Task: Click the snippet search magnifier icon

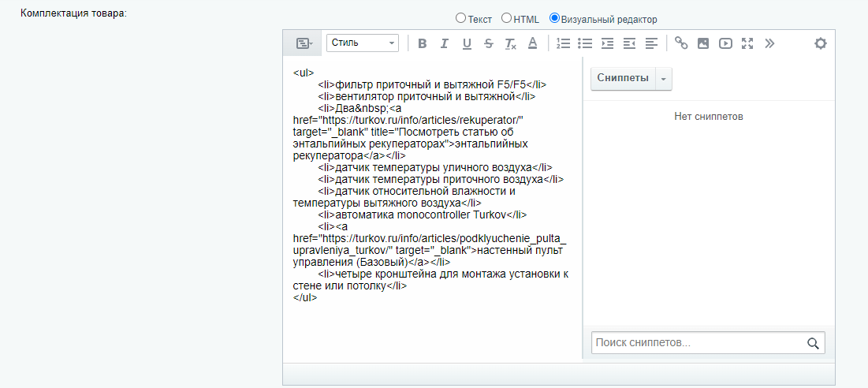Action: (x=813, y=343)
